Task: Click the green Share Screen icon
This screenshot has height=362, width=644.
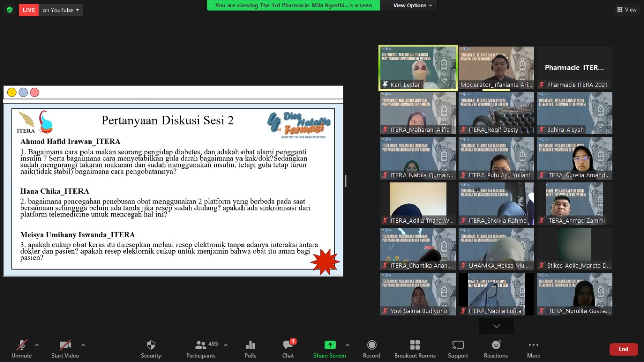Action: point(330,345)
